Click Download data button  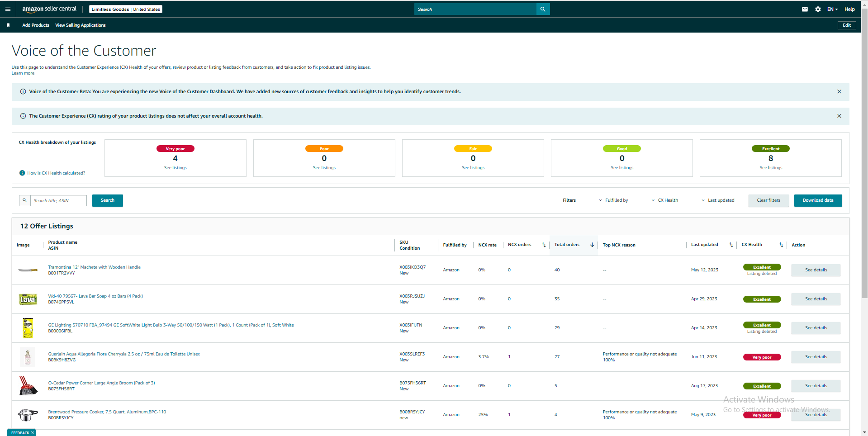click(x=818, y=200)
